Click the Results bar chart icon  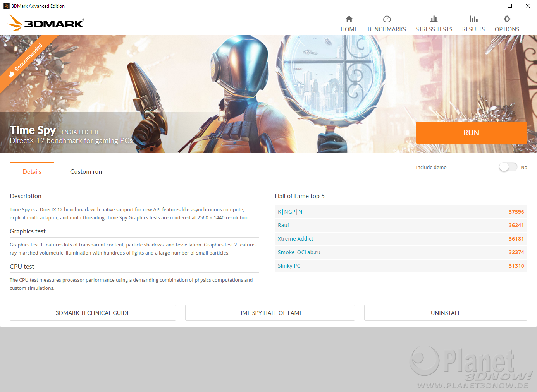pos(473,19)
